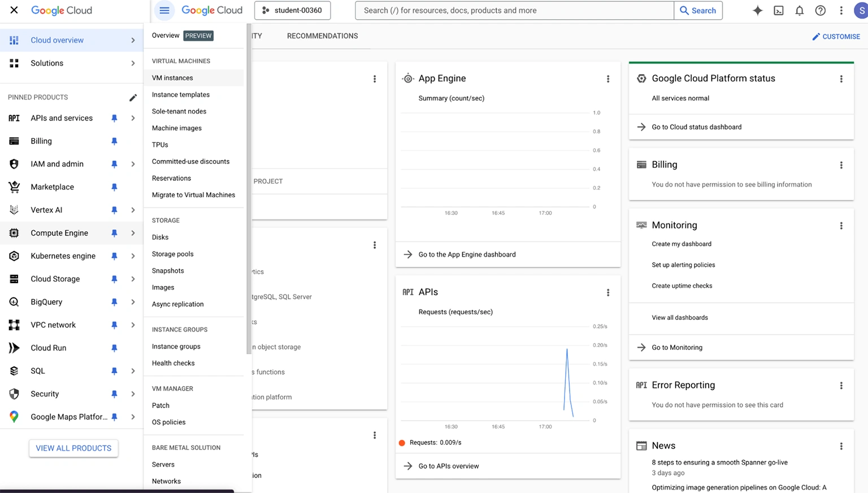The width and height of the screenshot is (868, 493).
Task: Open the hamburger navigation menu button
Action: (164, 10)
